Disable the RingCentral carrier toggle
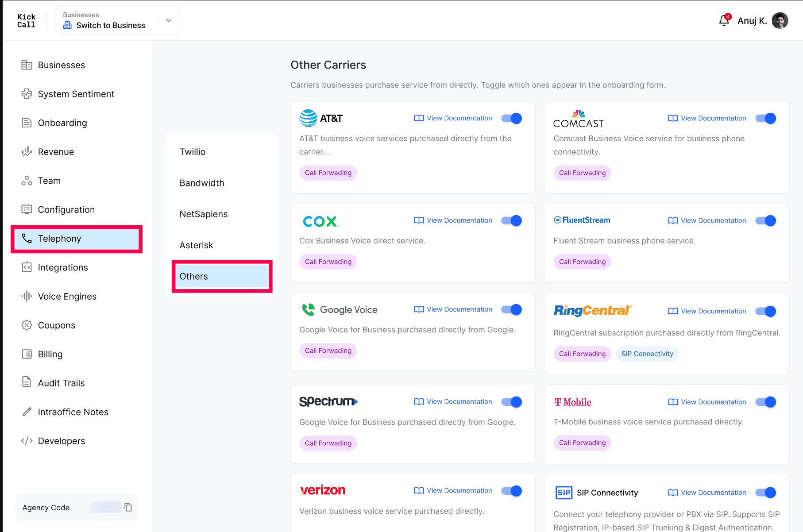The image size is (803, 532). [x=766, y=311]
